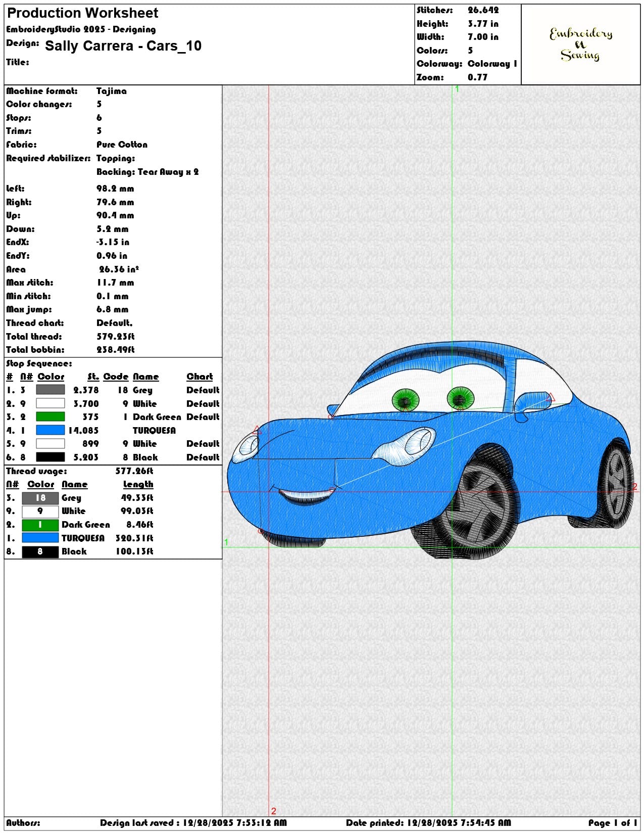Click the 'Chart' column header

200,377
